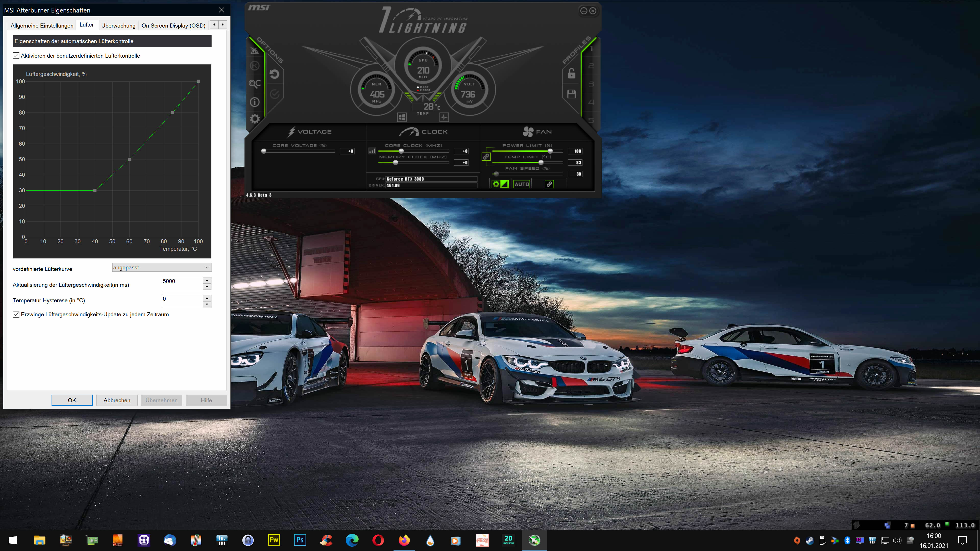Set fan control to AUTO mode
This screenshot has height=551, width=980.
click(522, 184)
